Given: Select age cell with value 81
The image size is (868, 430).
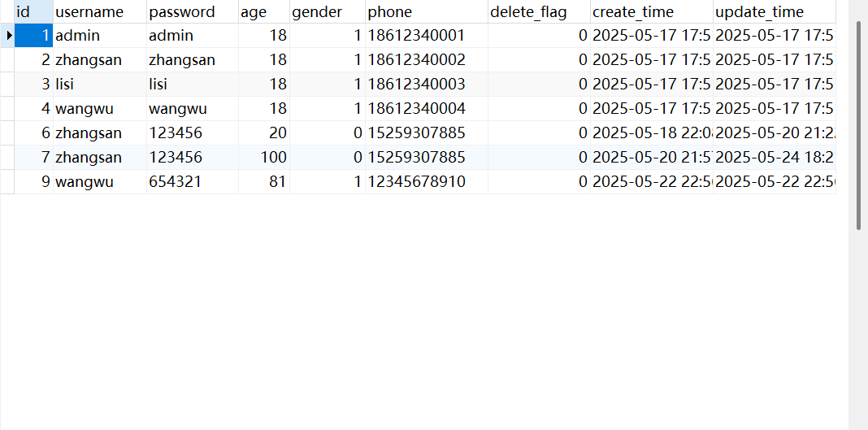Looking at the screenshot, I should point(263,181).
